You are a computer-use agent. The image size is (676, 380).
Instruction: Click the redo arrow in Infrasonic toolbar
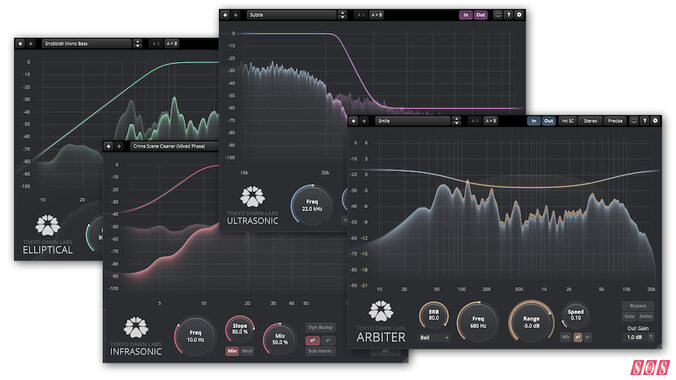tap(119, 146)
